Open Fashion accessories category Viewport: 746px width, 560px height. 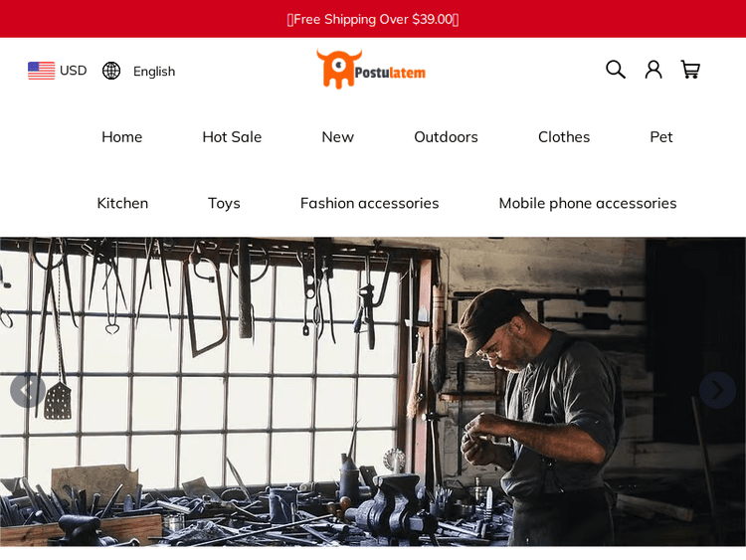point(369,203)
